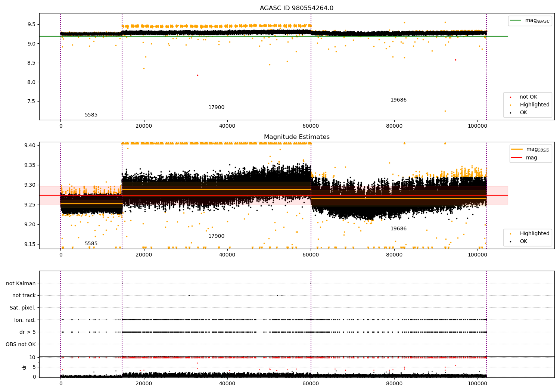Click the 'dr' y-axis label at bottom
Viewport: 560px width, 392px height.
[24, 367]
